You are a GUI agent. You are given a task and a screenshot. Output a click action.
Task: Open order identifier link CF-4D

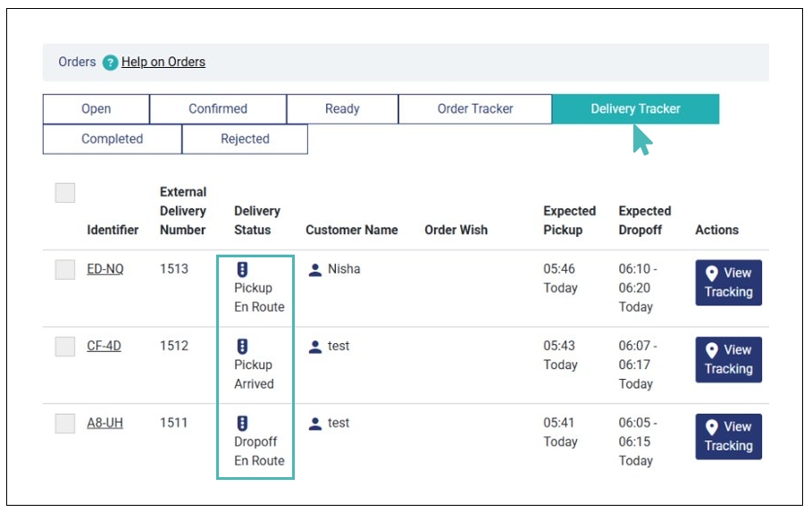(104, 346)
